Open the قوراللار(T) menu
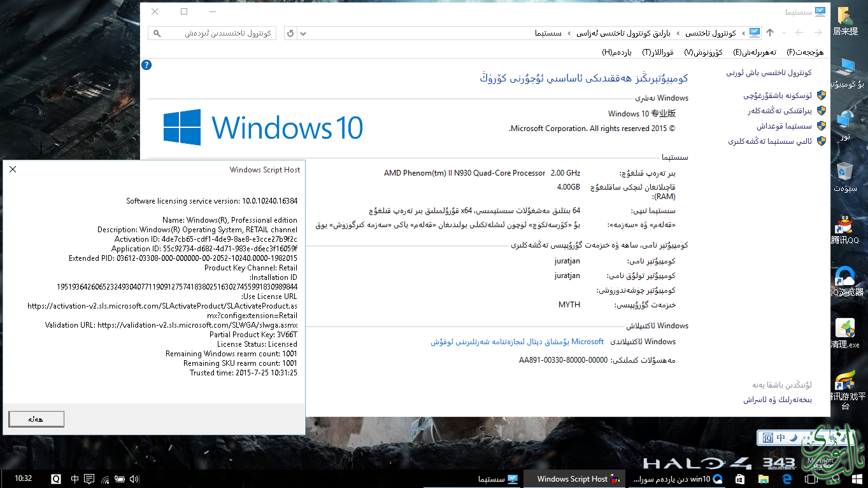The image size is (868, 488). click(x=658, y=52)
